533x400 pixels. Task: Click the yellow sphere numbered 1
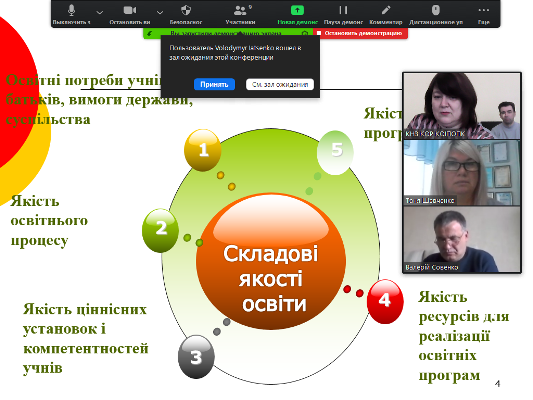click(203, 150)
